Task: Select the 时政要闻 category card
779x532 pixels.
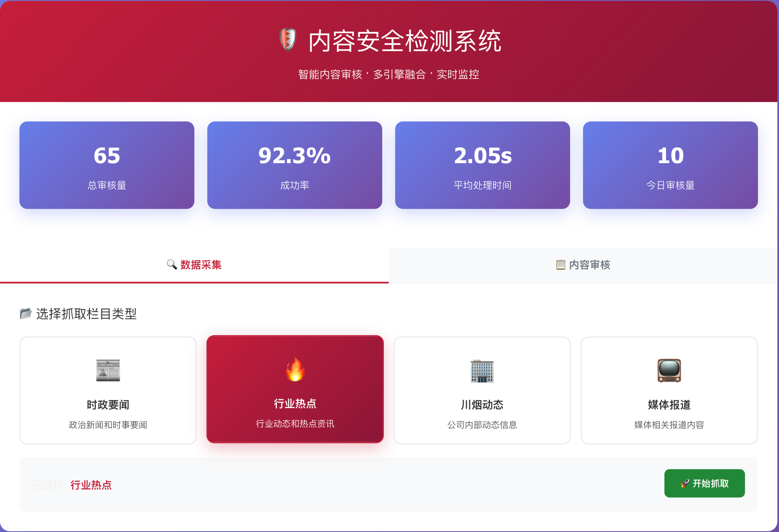Action: [x=108, y=390]
